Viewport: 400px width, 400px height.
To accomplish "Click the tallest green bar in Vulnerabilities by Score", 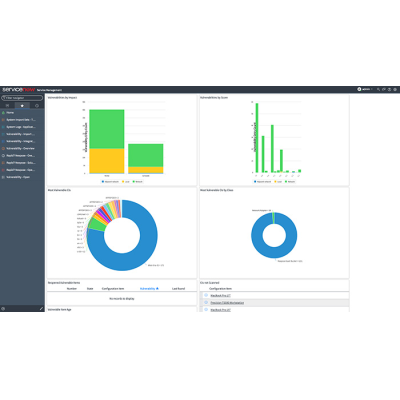I will tap(257, 138).
